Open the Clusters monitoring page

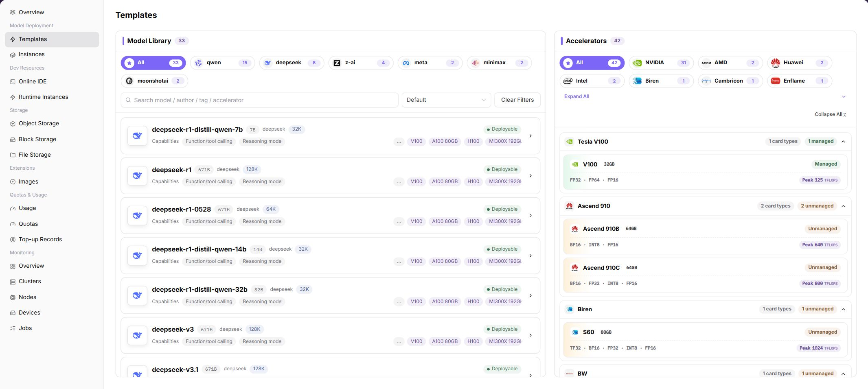pos(52,282)
